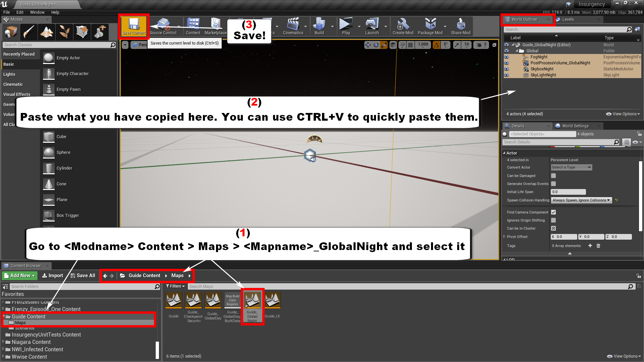Start Play in editor
Image resolution: width=644 pixels, height=362 pixels.
pos(346,26)
